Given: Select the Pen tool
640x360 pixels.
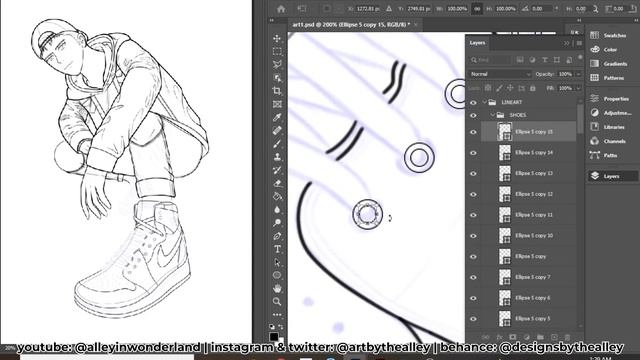Looking at the screenshot, I should pos(277,236).
